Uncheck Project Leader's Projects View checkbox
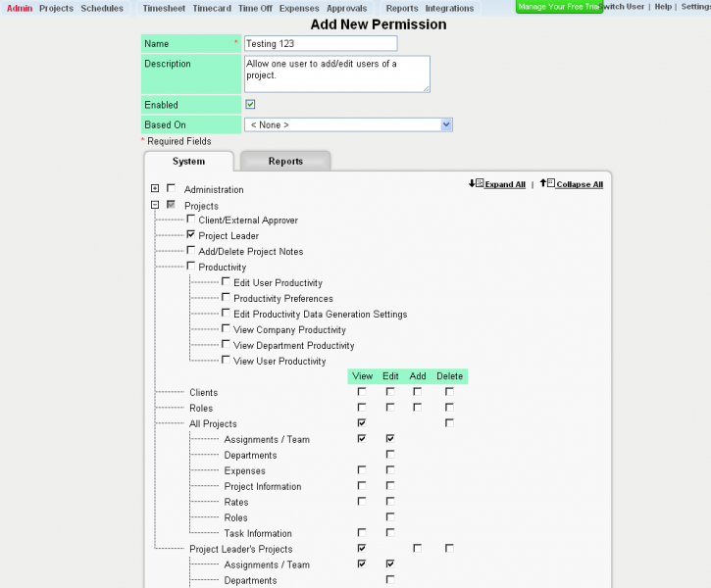711x588 pixels. [362, 548]
